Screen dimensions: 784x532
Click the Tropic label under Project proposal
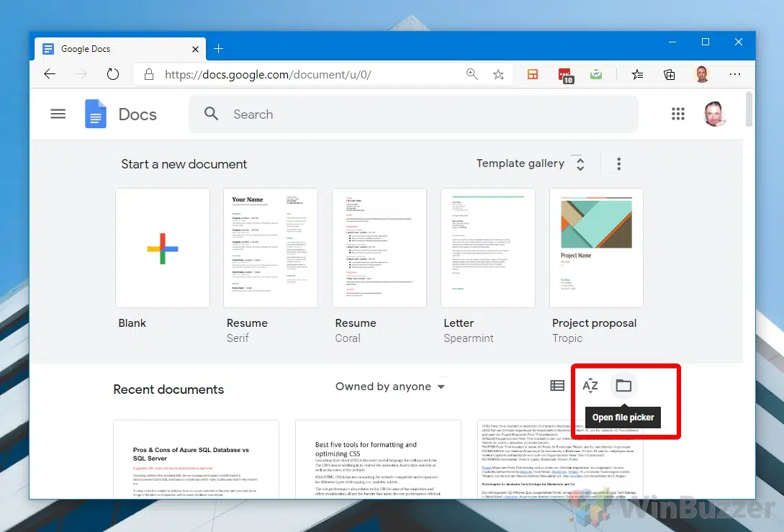tap(567, 338)
